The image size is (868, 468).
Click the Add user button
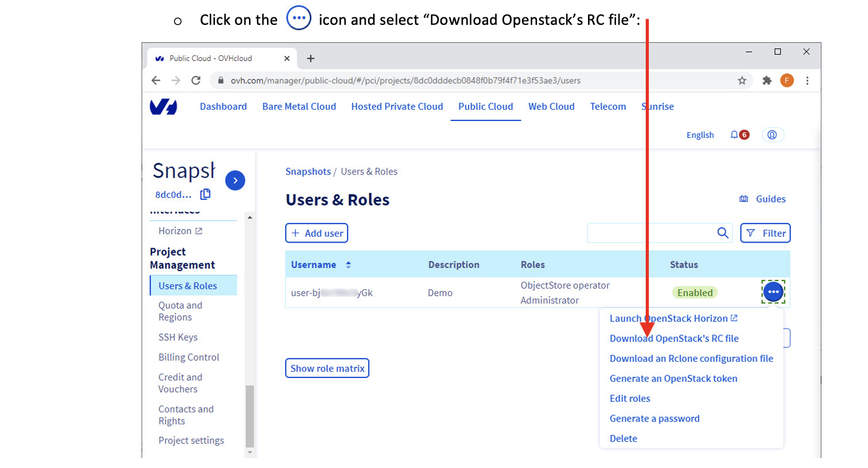point(317,233)
